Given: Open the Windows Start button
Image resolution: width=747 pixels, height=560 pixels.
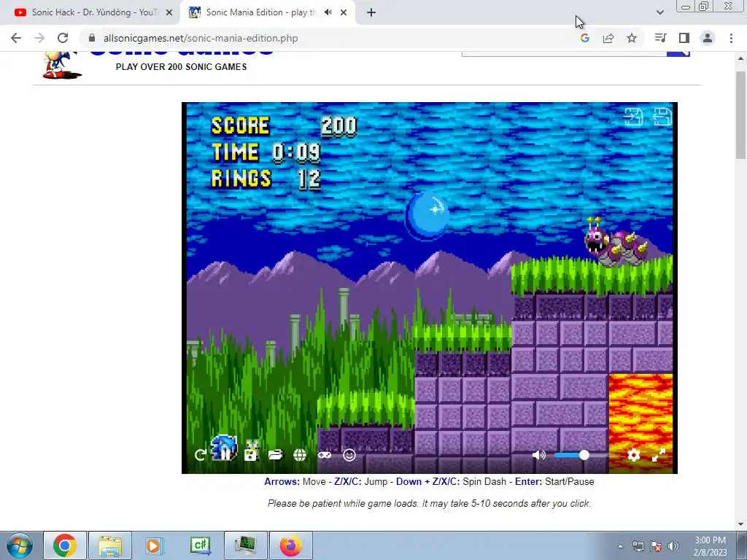Looking at the screenshot, I should point(18,545).
